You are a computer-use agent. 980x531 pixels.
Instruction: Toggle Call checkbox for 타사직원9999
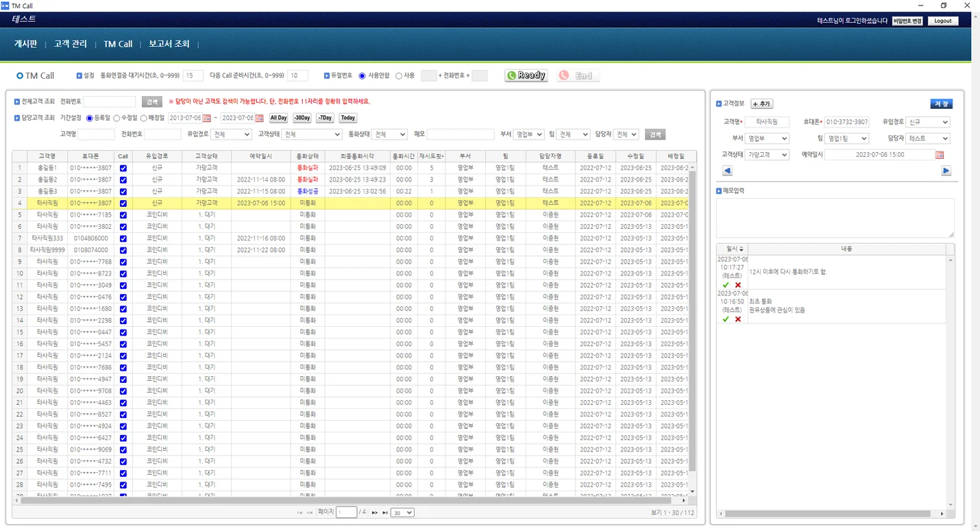tap(123, 250)
